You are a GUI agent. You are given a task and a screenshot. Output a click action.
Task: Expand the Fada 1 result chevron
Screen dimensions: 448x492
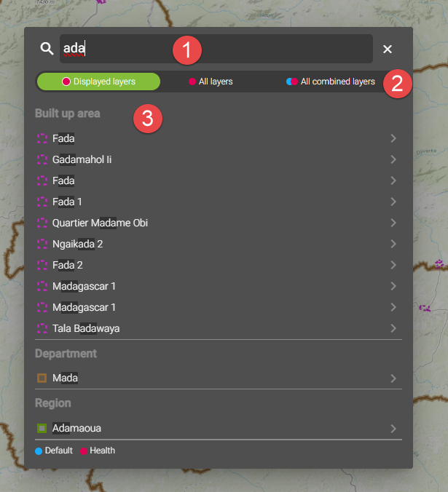pyautogui.click(x=393, y=202)
